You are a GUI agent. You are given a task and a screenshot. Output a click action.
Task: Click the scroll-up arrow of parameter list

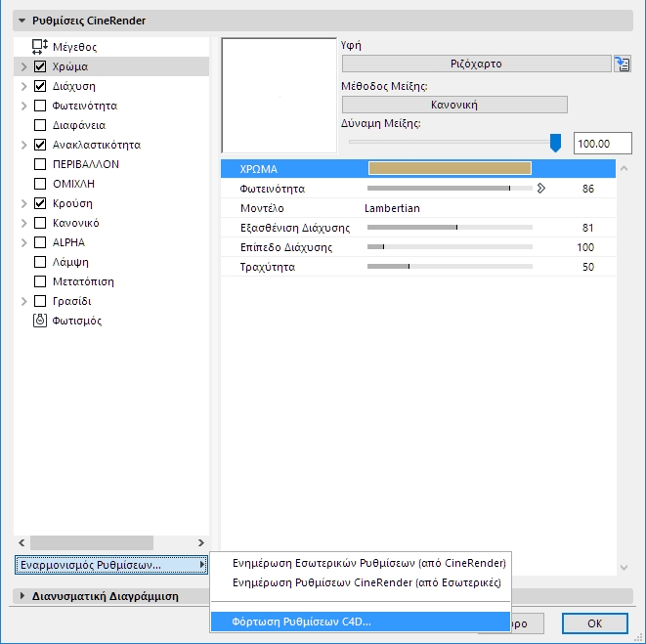[x=624, y=168]
